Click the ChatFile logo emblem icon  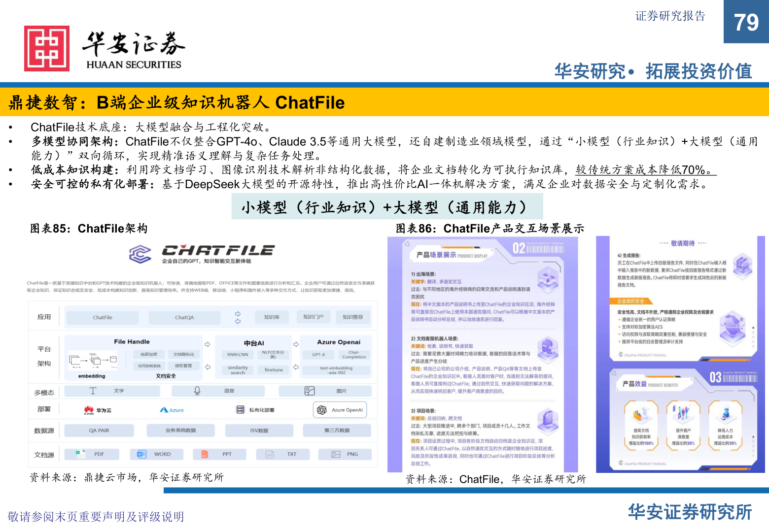point(140,255)
